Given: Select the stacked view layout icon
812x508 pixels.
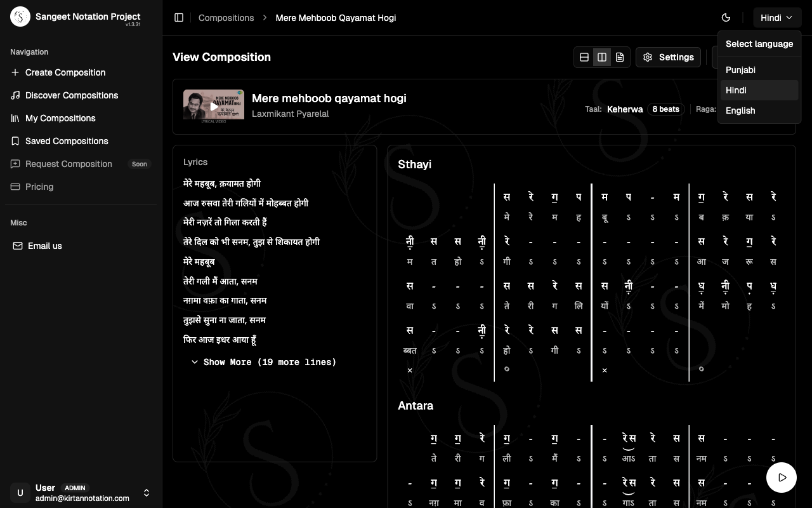Looking at the screenshot, I should click(584, 57).
